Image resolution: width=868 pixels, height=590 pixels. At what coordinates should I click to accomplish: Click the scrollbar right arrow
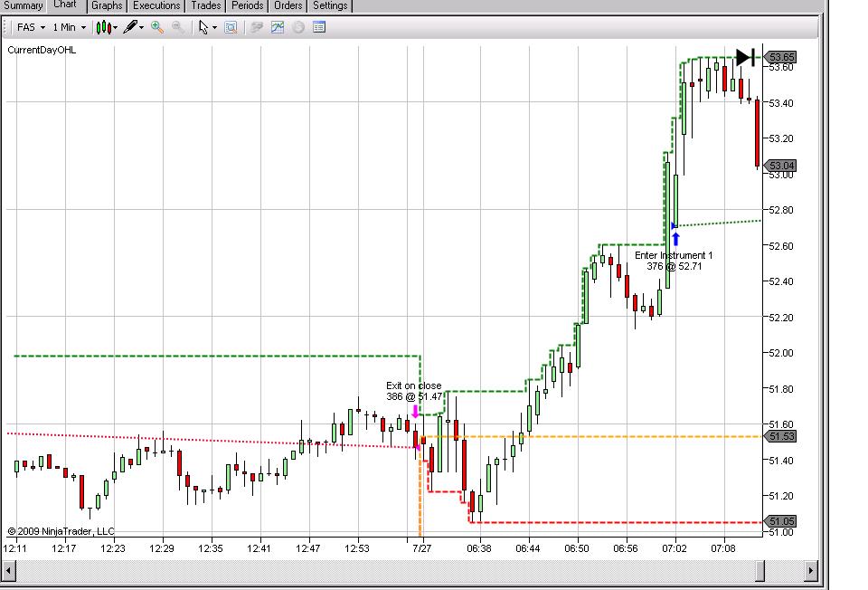[811, 571]
